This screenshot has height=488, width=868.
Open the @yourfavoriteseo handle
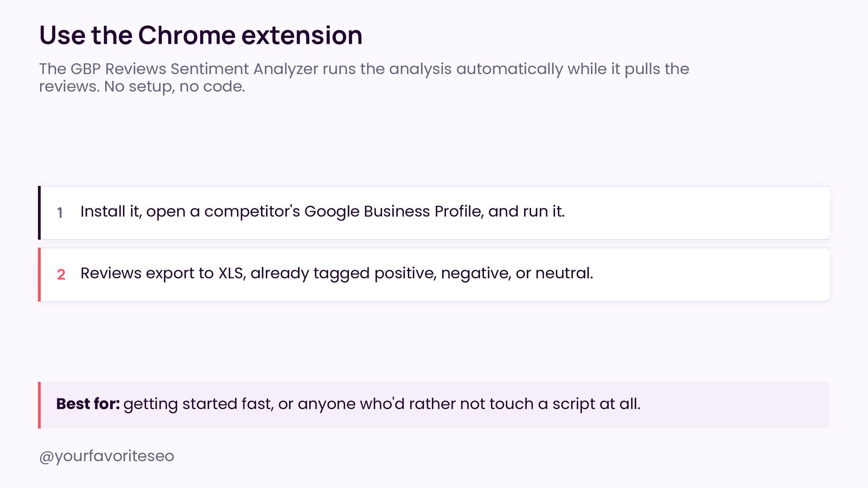coord(107,456)
